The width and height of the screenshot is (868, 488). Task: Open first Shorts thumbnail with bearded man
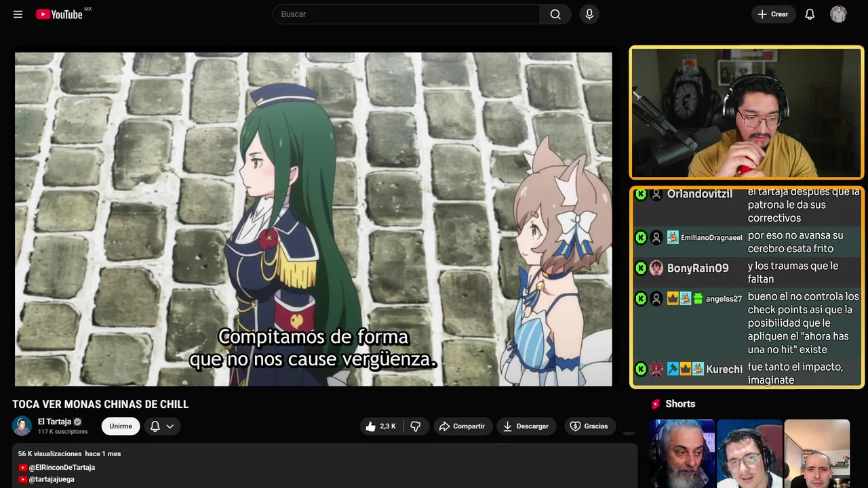point(682,453)
